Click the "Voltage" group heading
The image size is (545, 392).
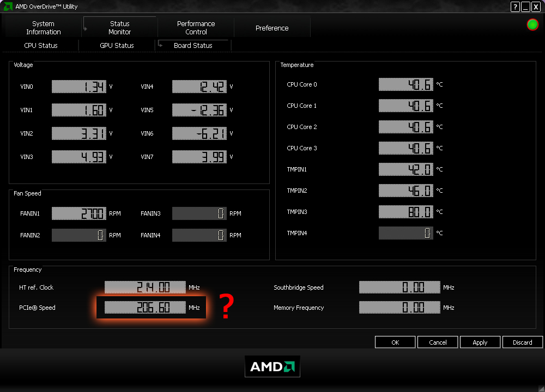23,65
